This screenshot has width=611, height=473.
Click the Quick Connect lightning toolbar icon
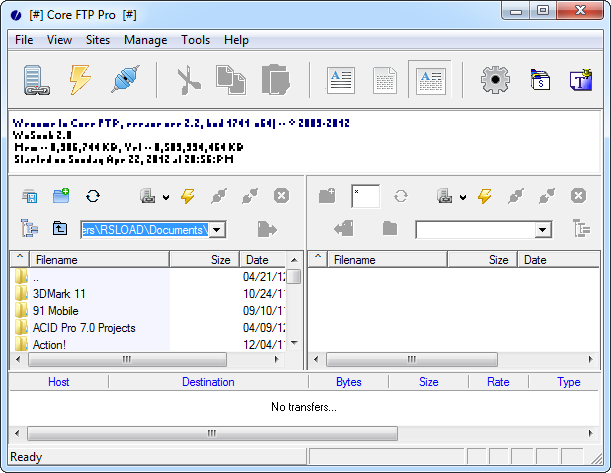pyautogui.click(x=80, y=79)
